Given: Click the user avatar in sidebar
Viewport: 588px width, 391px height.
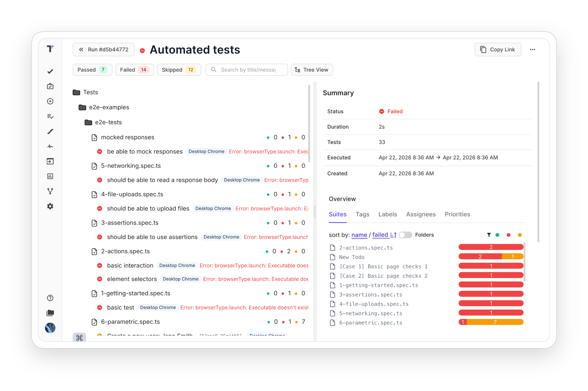Looking at the screenshot, I should (50, 328).
